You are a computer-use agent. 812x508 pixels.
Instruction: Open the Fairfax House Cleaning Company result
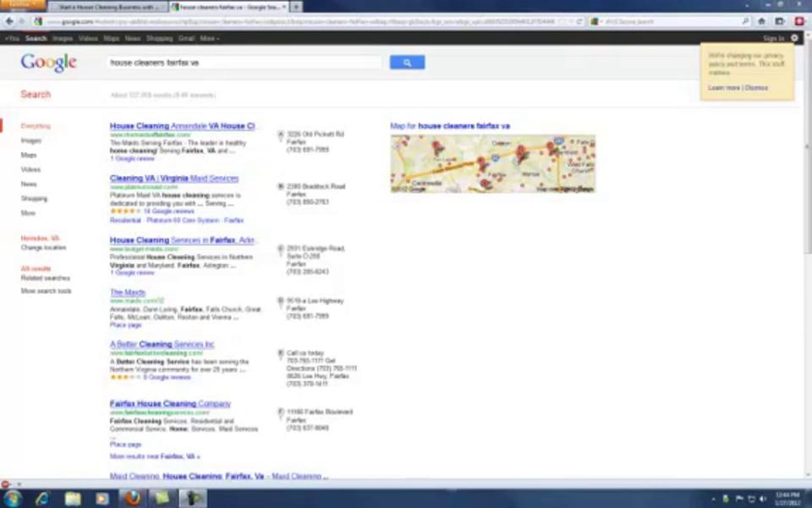[x=170, y=403]
